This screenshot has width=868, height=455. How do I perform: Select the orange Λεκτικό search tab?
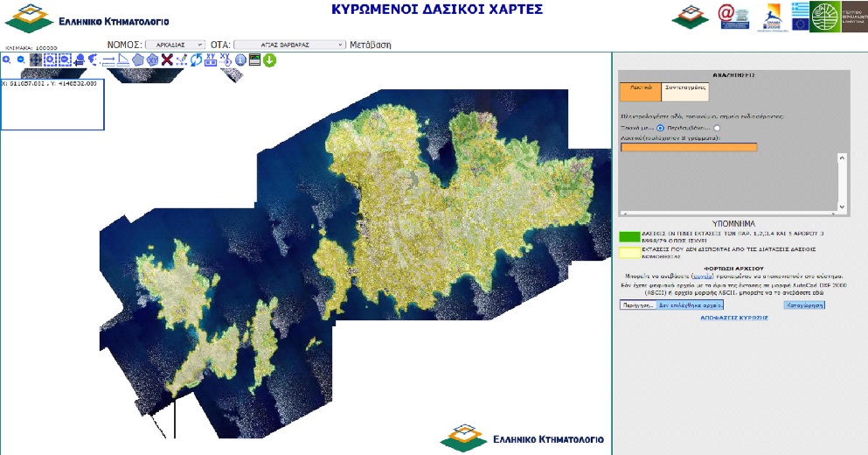640,89
